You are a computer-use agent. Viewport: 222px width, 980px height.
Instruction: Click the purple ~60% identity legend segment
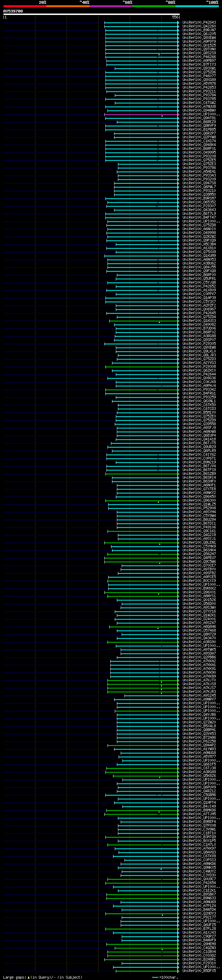coord(111,6)
